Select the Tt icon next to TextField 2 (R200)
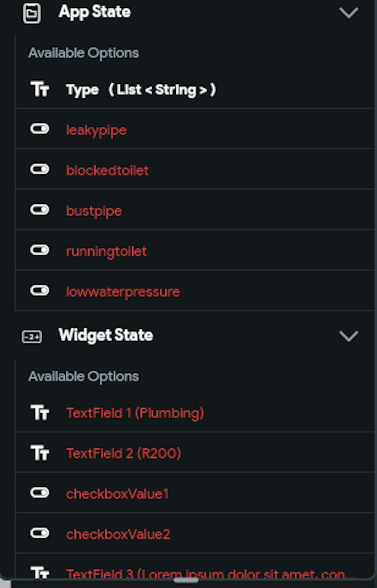Image resolution: width=377 pixels, height=588 pixels. [40, 453]
